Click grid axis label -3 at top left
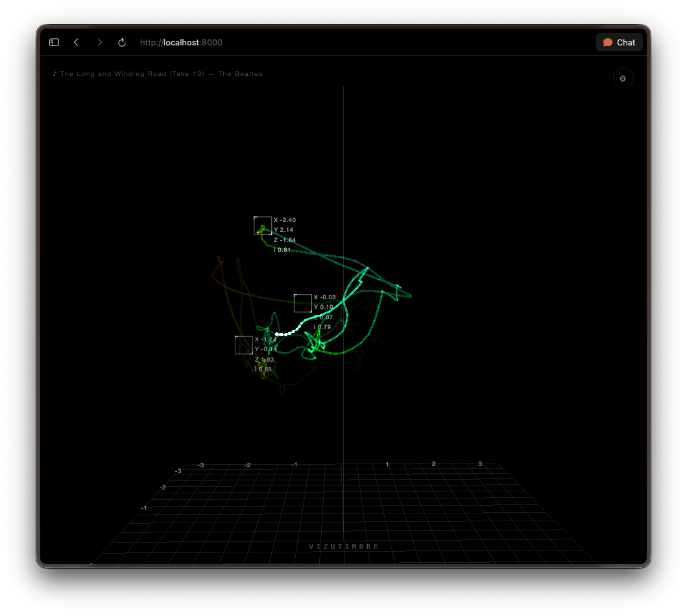This screenshot has height=616, width=687. coord(200,465)
